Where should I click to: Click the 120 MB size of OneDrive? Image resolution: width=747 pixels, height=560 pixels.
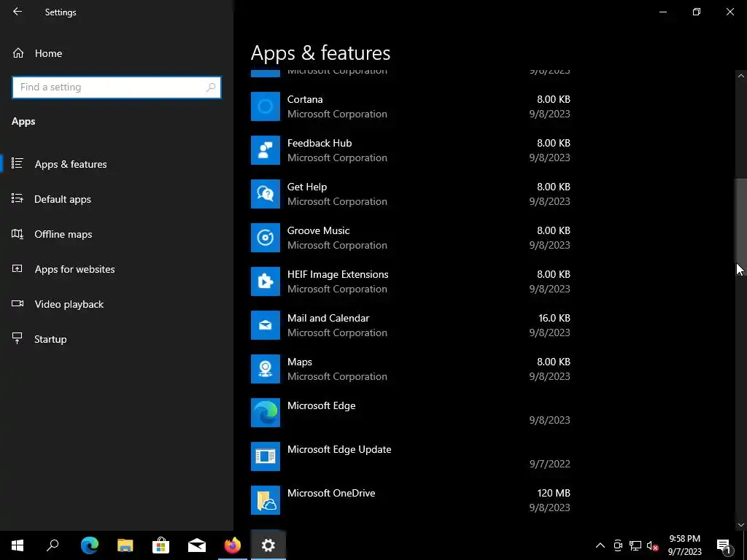pos(554,494)
